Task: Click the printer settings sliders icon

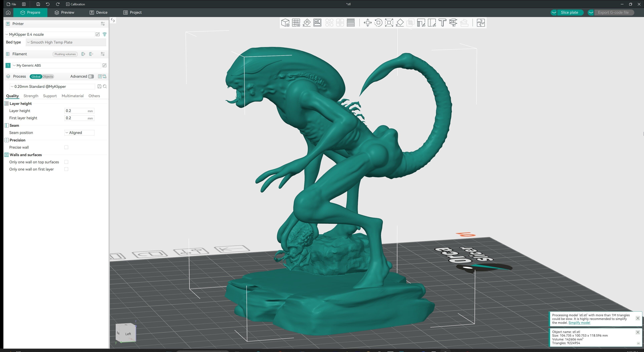Action: [x=103, y=24]
